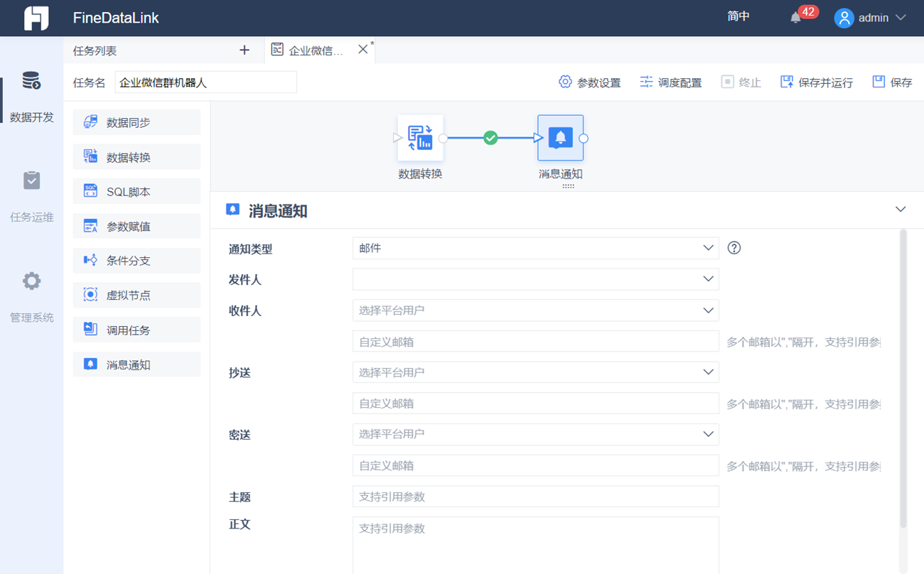Click the 消息通知 node output port circle
Screen dimensions: 924x574
click(x=584, y=139)
